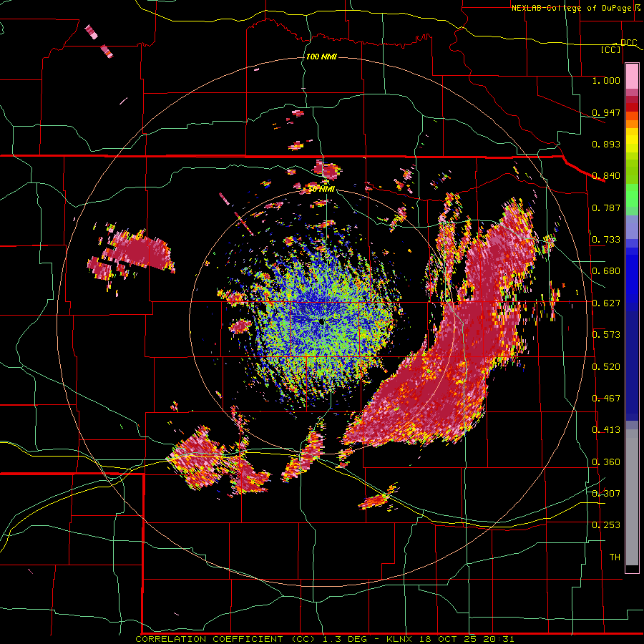The height and width of the screenshot is (644, 644).
Task: Click the 0.573 scale value
Action: point(606,335)
